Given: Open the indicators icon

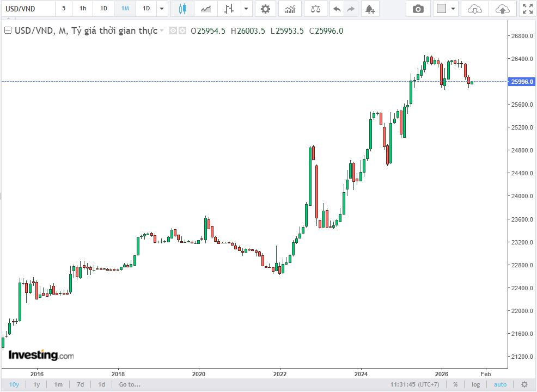Looking at the screenshot, I should click(x=290, y=9).
